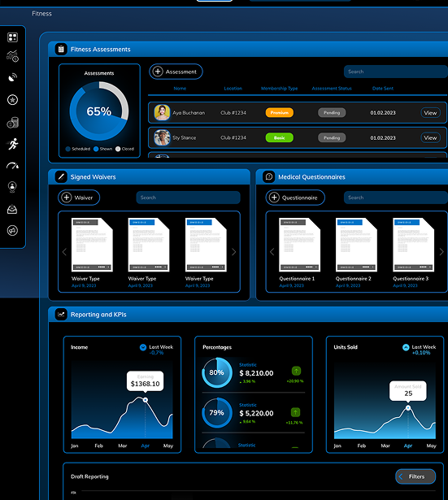Sort by the Date Sent column header
Screen dimensions: 448x500
[383, 89]
